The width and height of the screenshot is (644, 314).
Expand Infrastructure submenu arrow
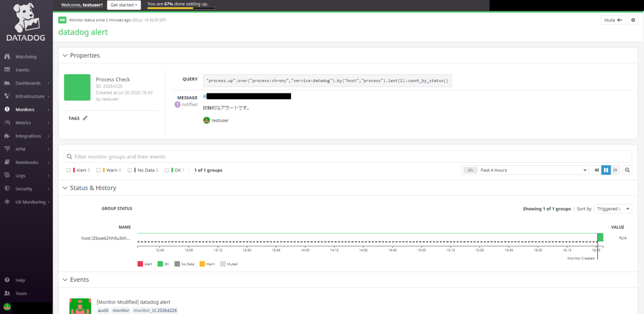48,97
